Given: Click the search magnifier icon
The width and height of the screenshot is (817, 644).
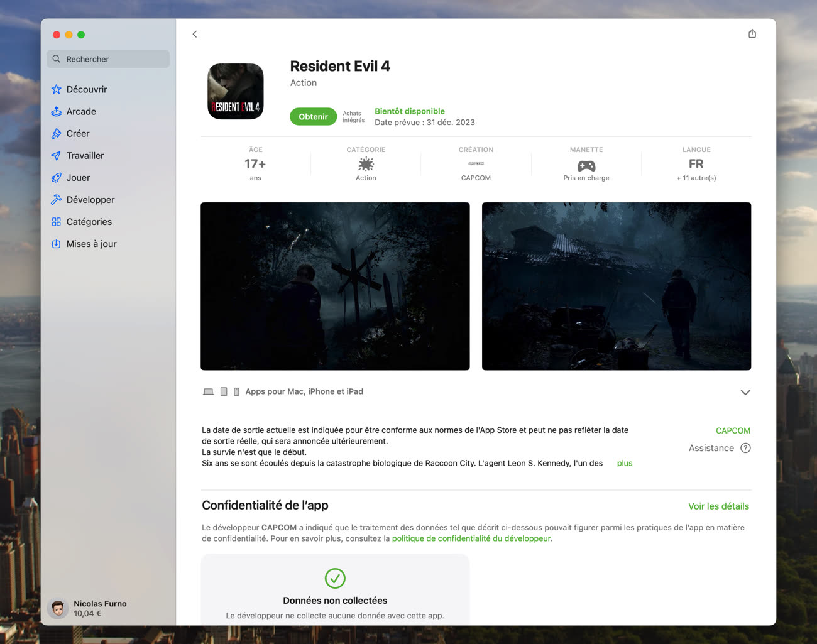Looking at the screenshot, I should pyautogui.click(x=57, y=59).
